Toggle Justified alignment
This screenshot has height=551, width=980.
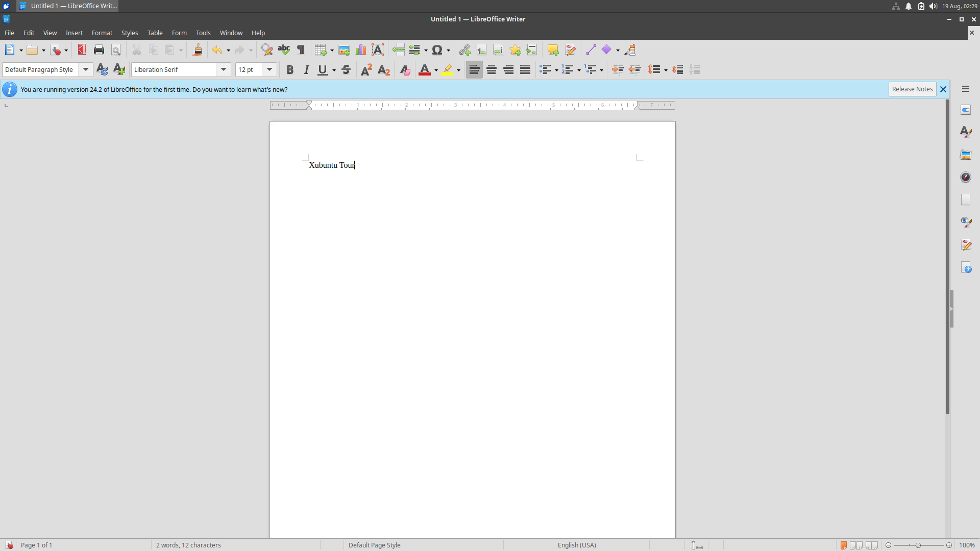click(525, 70)
